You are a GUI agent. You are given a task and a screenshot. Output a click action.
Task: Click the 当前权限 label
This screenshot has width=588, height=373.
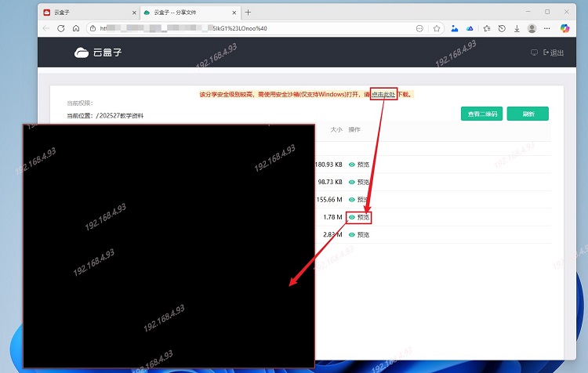[x=80, y=103]
